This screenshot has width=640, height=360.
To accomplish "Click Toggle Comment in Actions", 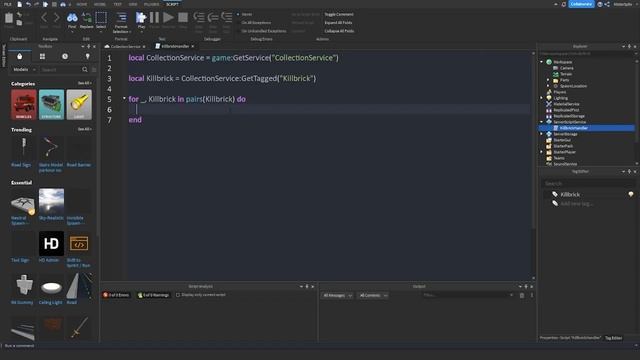I will [339, 14].
